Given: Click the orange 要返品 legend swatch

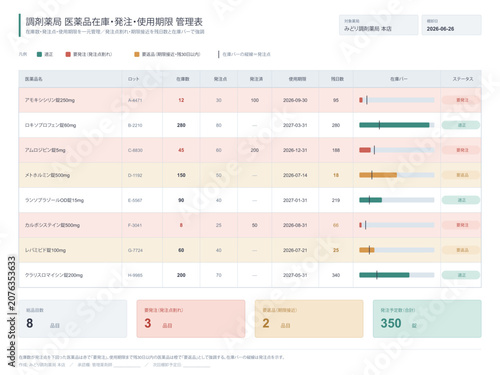Looking at the screenshot, I should [x=137, y=54].
